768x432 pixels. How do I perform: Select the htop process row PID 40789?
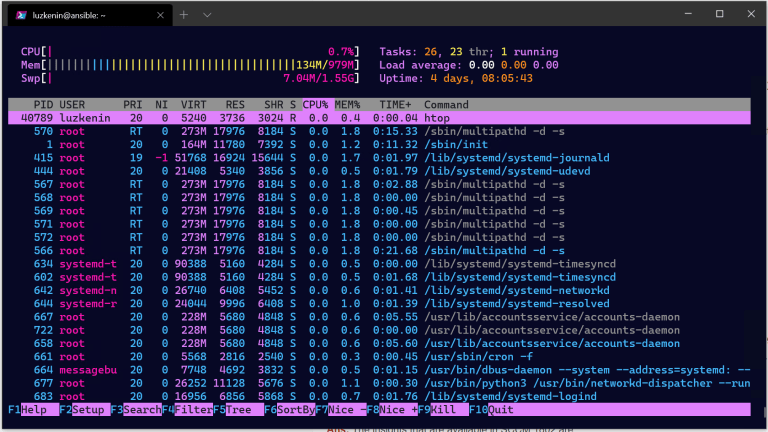379,118
